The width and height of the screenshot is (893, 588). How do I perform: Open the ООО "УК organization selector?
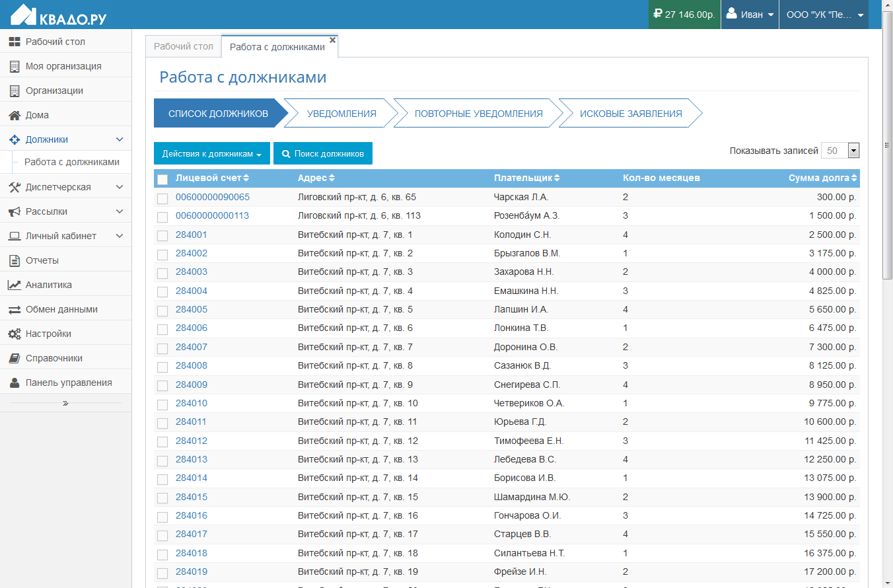(x=824, y=14)
